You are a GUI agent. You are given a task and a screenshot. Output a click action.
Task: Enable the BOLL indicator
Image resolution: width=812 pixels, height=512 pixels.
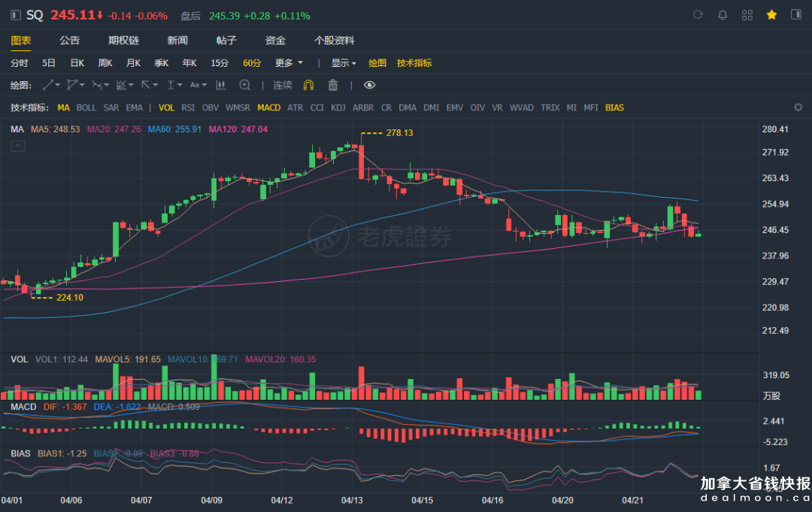tap(86, 108)
